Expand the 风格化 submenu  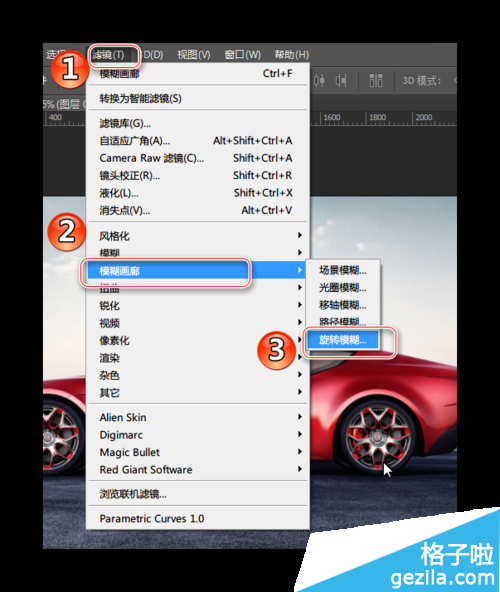(197, 236)
